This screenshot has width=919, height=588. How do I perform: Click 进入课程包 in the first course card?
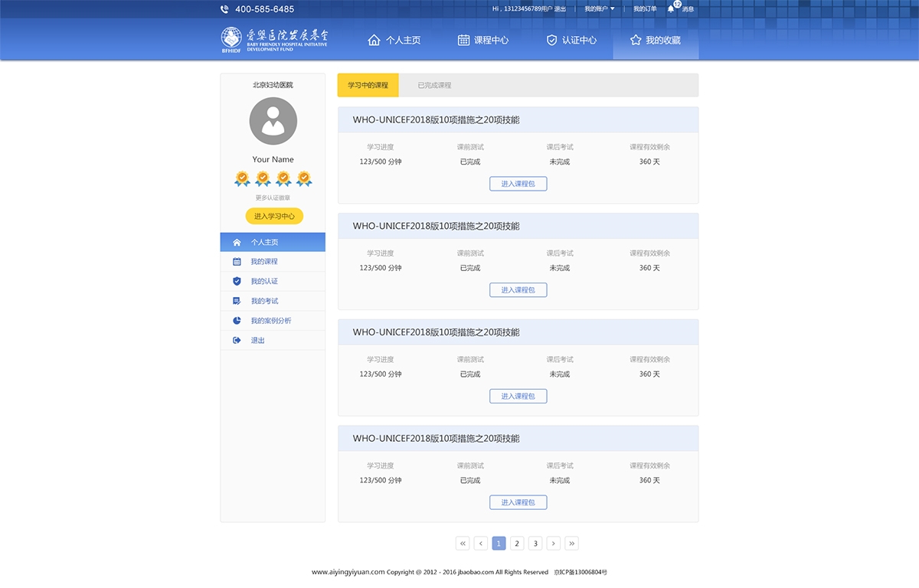(x=518, y=184)
